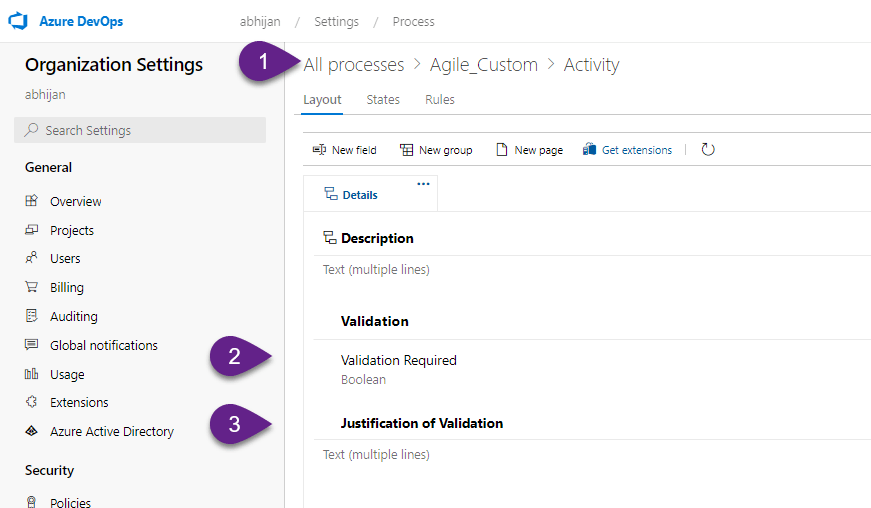Open Auditing in General settings

73,317
